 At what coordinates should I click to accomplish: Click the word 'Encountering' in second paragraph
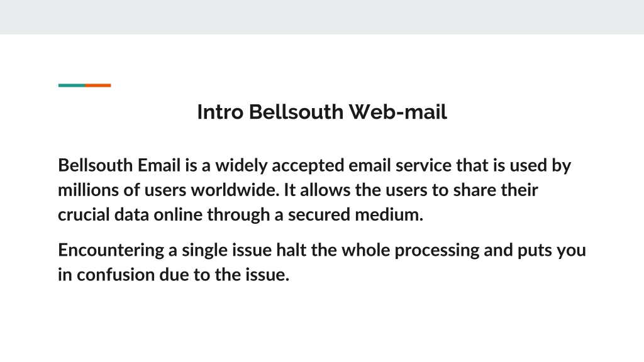(111, 250)
